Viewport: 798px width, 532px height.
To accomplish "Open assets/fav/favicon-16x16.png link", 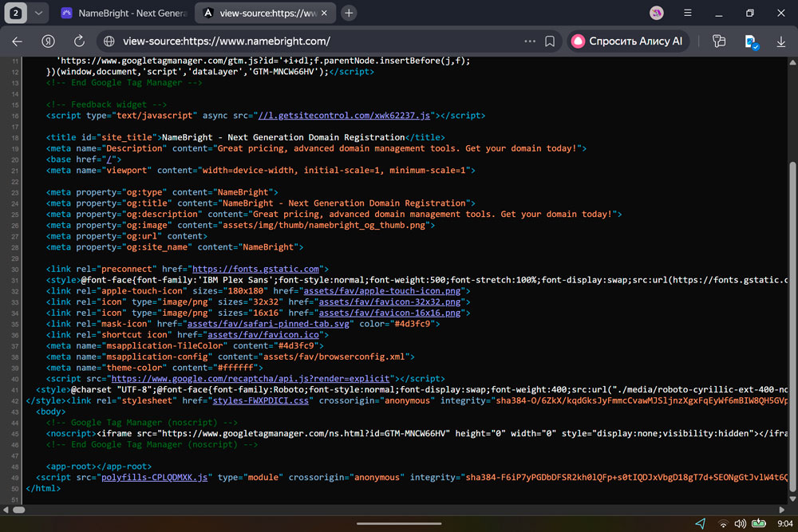I will tap(390, 313).
